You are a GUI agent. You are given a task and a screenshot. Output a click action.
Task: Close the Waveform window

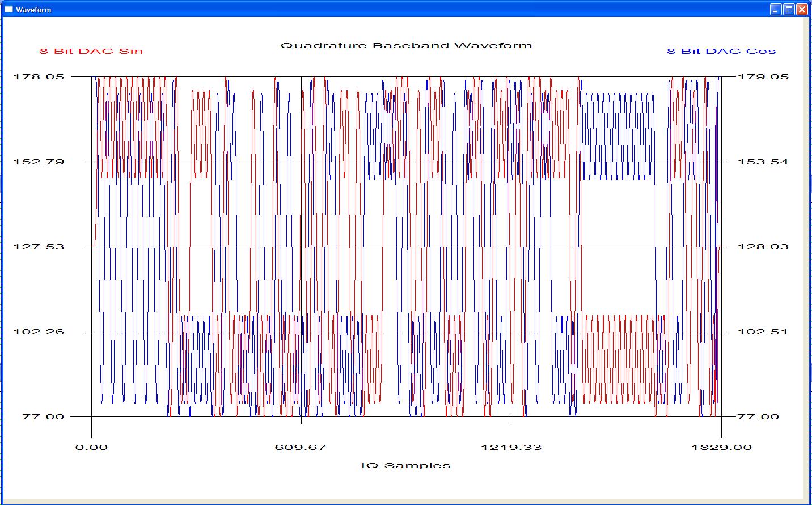pos(802,10)
